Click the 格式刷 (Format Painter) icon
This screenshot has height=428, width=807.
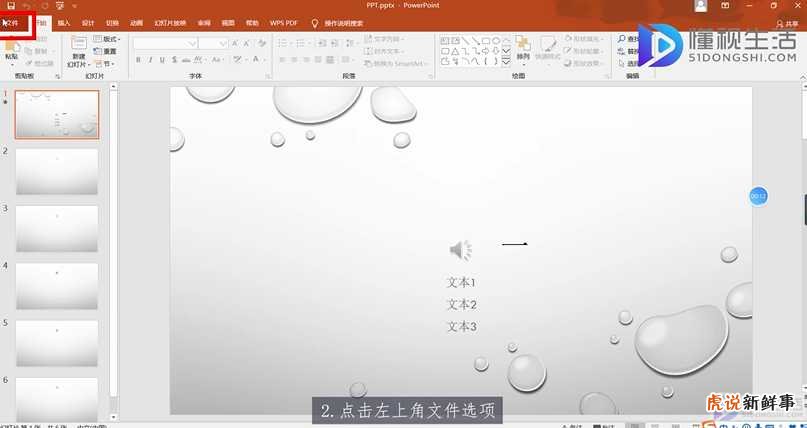point(39,63)
